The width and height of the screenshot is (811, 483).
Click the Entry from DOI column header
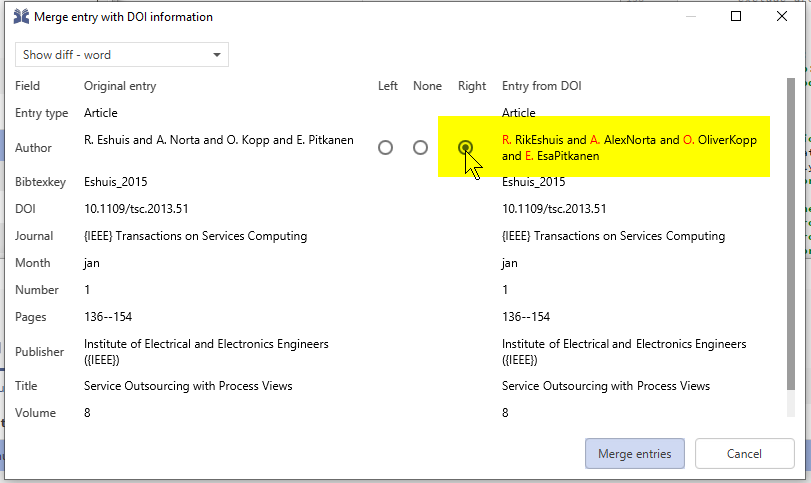(x=542, y=86)
